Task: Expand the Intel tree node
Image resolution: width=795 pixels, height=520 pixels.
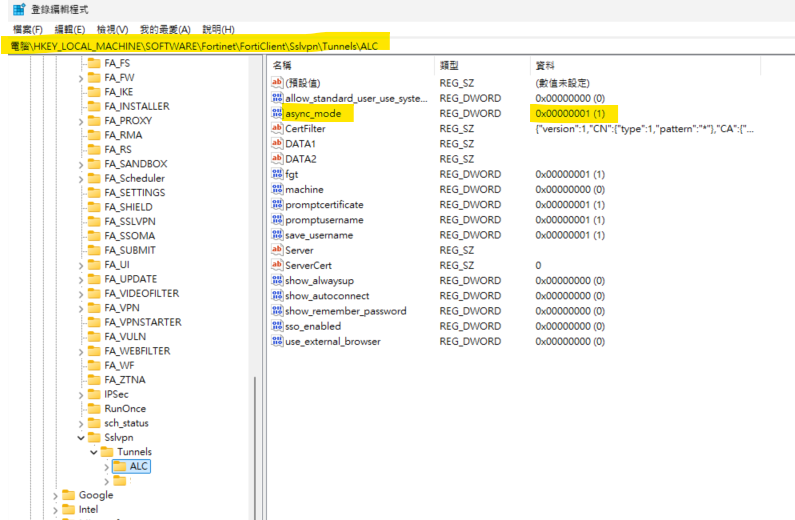Action: (x=55, y=510)
